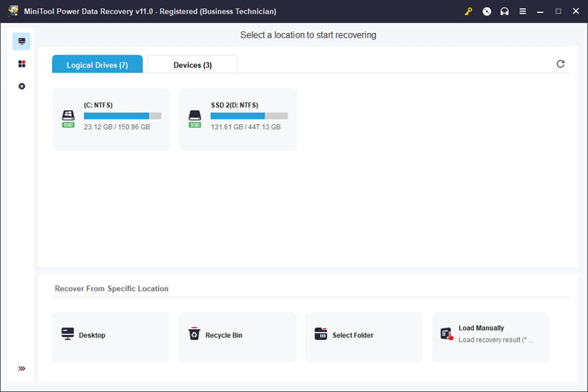Switch to the Logical Drives (7) tab
Screen dimensions: 588x392
coord(97,64)
